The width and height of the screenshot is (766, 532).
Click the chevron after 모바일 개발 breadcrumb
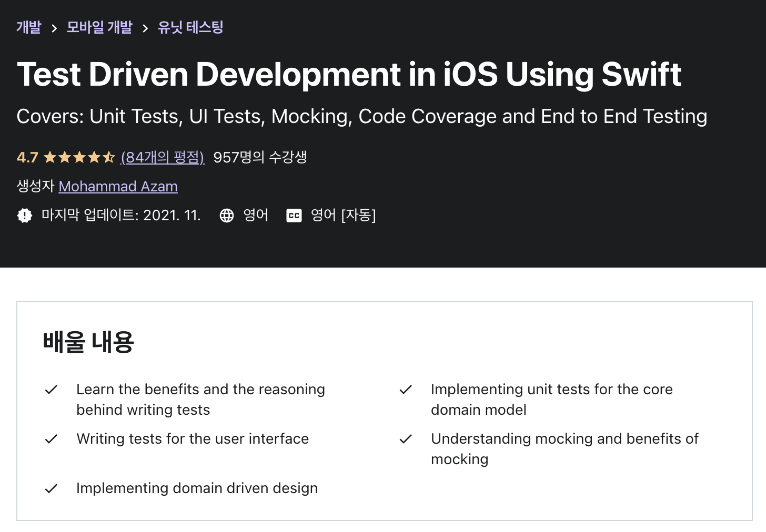145,28
